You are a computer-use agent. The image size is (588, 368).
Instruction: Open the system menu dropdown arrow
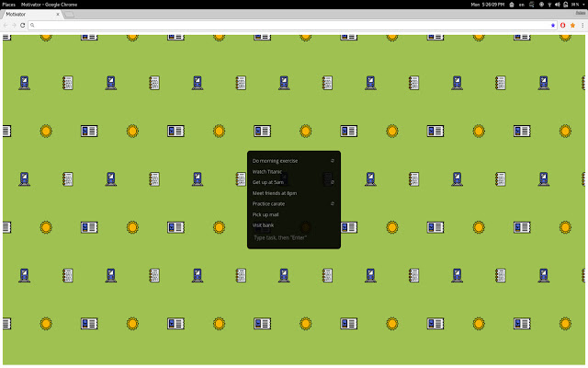click(583, 5)
